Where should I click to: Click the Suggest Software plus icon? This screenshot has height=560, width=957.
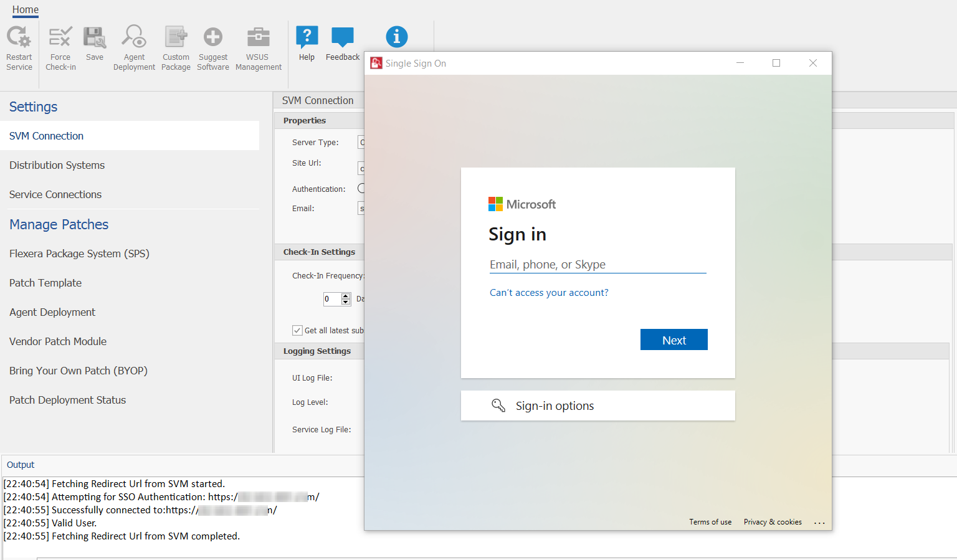pos(213,37)
